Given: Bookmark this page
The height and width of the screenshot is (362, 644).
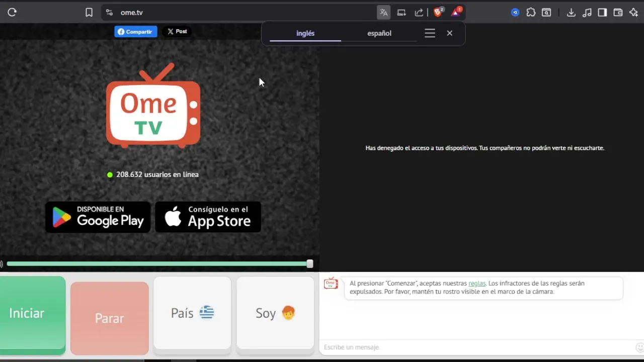Looking at the screenshot, I should [89, 13].
